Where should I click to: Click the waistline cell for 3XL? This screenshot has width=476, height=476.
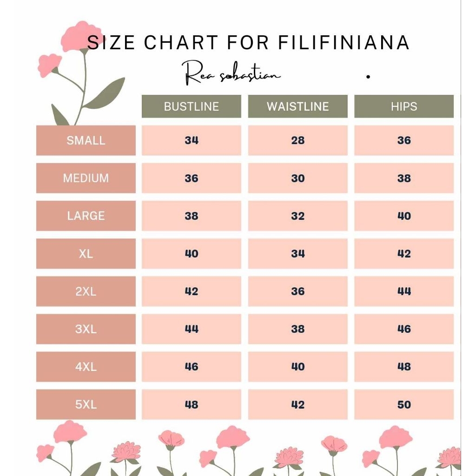pos(297,329)
